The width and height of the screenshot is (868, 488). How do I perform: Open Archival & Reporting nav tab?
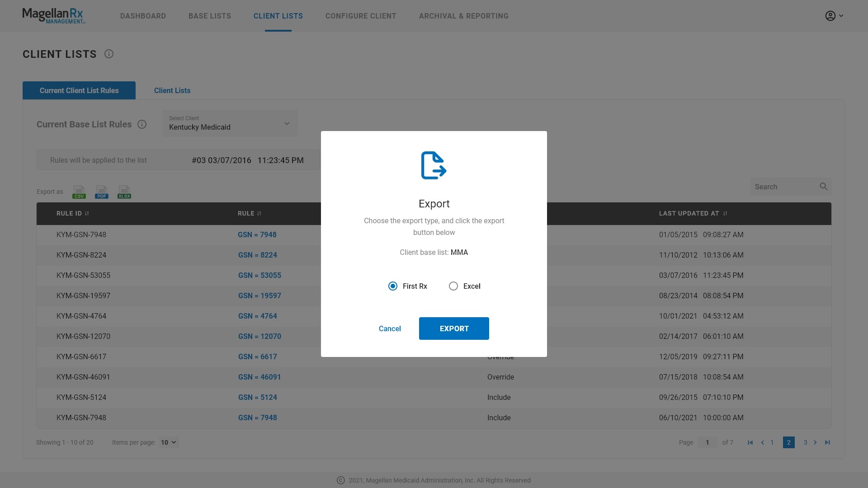pos(463,16)
